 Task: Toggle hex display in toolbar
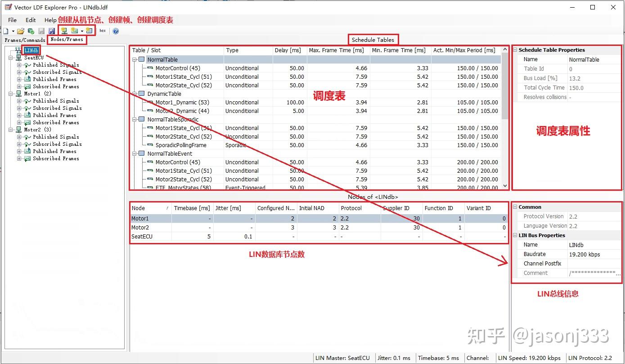pyautogui.click(x=103, y=31)
